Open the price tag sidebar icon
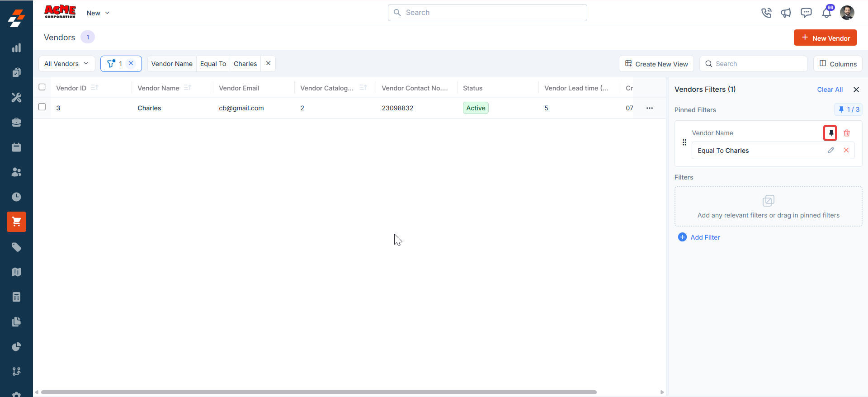This screenshot has width=868, height=397. click(16, 247)
